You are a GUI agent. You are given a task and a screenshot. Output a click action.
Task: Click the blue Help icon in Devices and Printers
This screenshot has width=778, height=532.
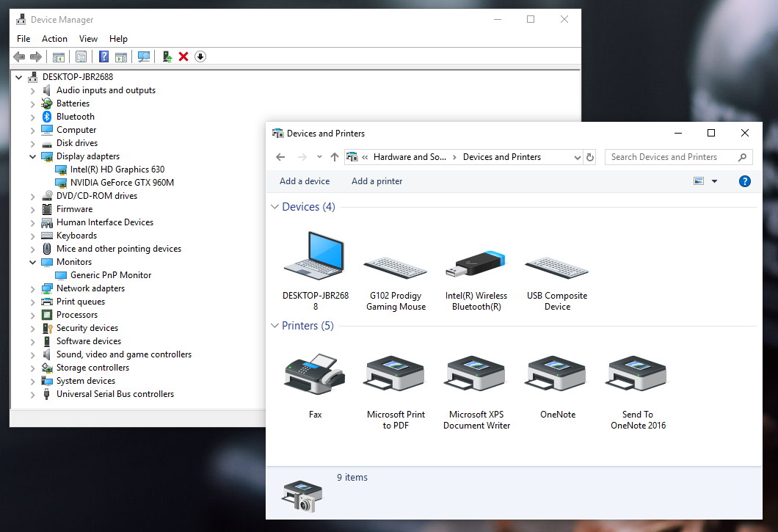[x=745, y=181]
